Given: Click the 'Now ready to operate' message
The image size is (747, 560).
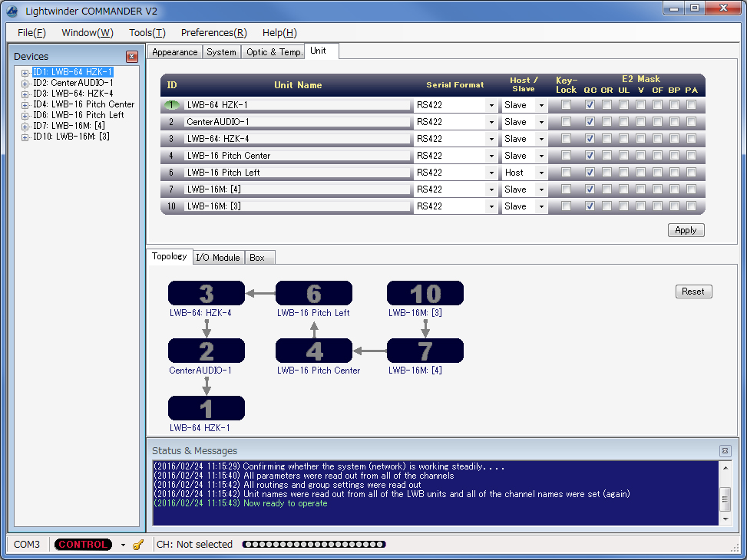Looking at the screenshot, I should [286, 503].
